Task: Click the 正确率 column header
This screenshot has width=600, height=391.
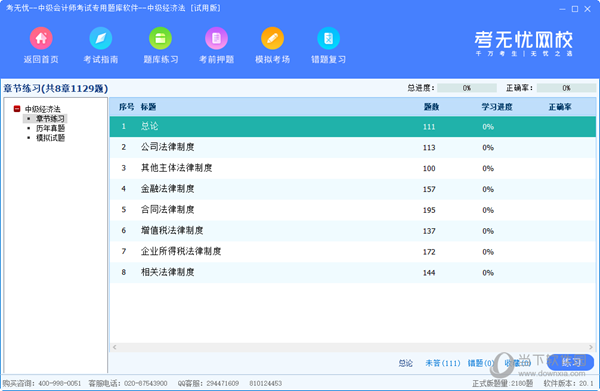Action: tap(560, 107)
